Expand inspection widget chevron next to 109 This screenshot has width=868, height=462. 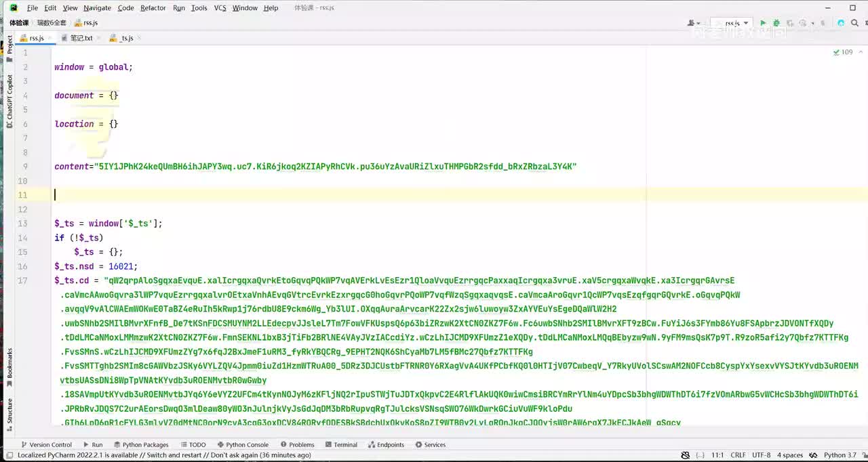[860, 52]
